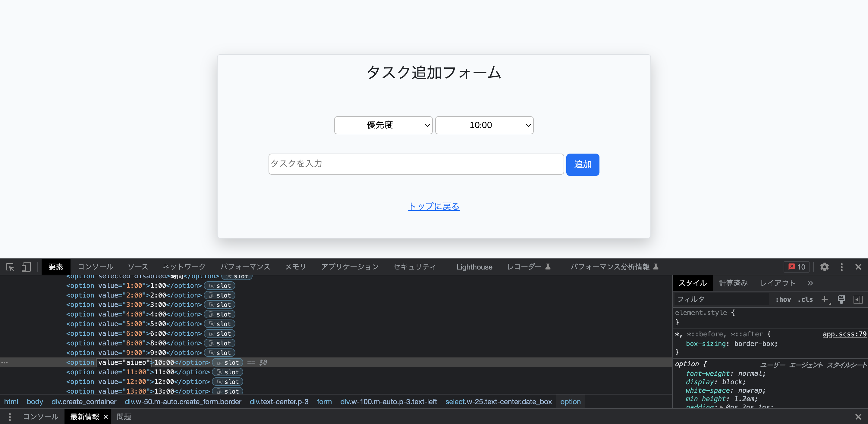
Task: Open the ソース Sources tab
Action: [x=138, y=267]
